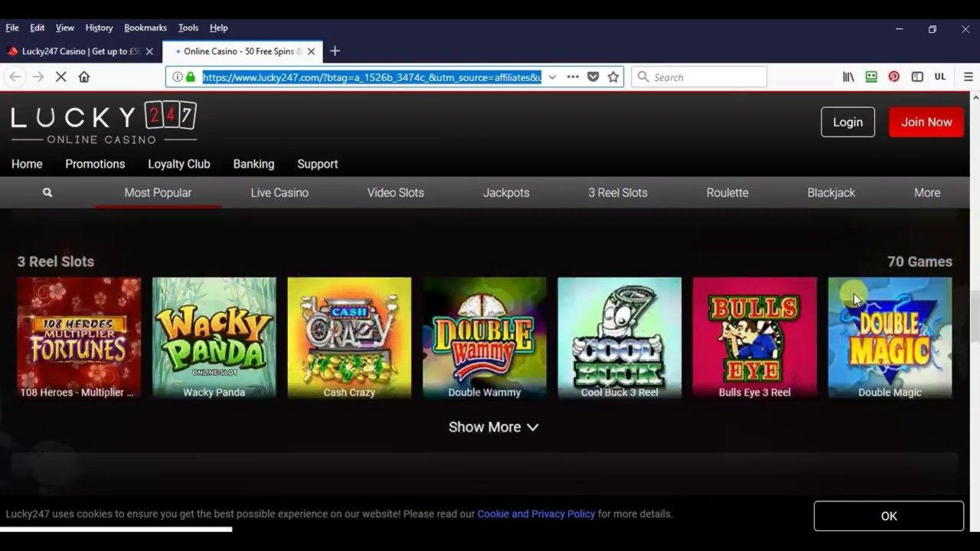Click the page vertical scrollbar thumb
This screenshot has height=551, width=980.
[x=975, y=316]
